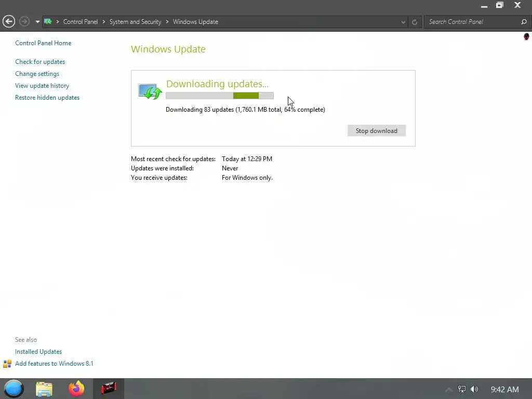Screen dimensions: 532x399
Task: Click the Downloading updates heading
Action: tap(217, 84)
